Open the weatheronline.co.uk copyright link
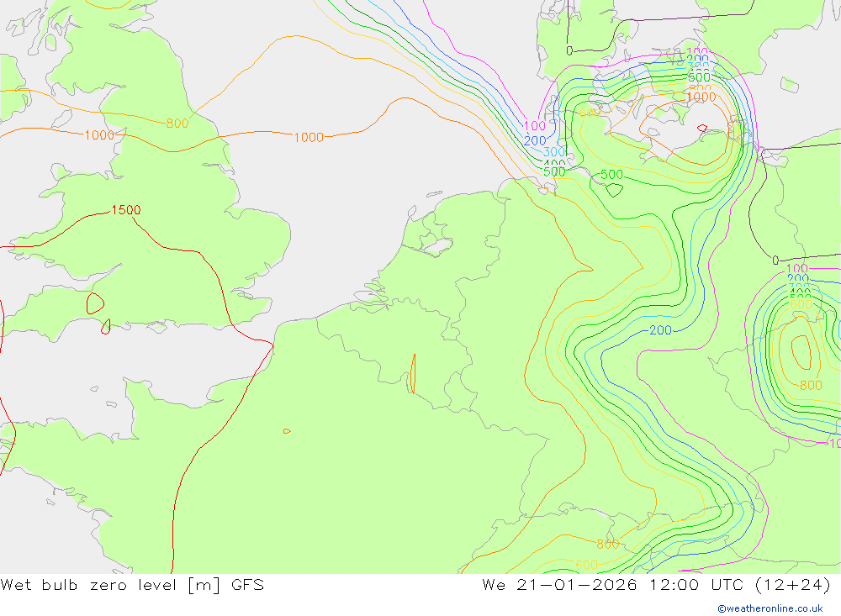 tap(770, 608)
